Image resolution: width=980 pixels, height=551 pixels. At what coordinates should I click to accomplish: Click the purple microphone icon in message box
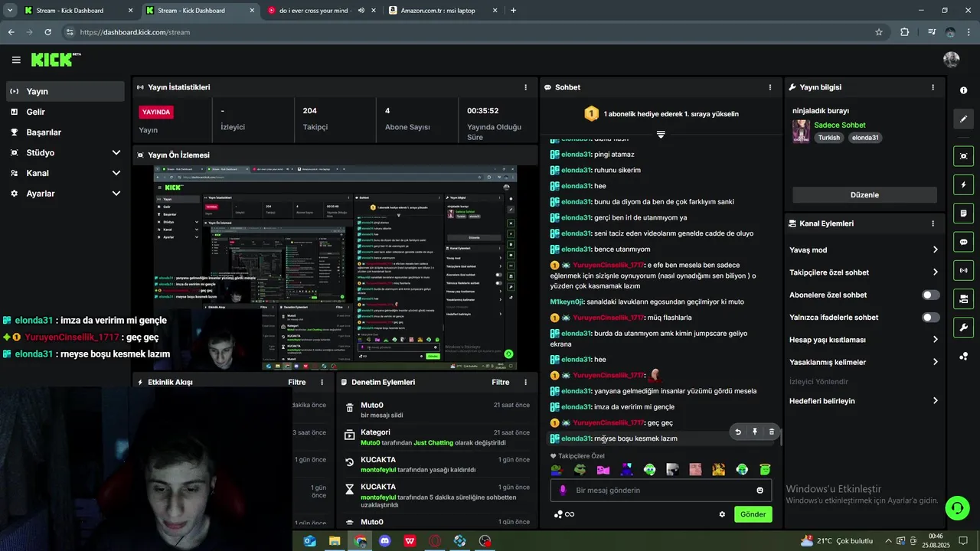pyautogui.click(x=563, y=491)
